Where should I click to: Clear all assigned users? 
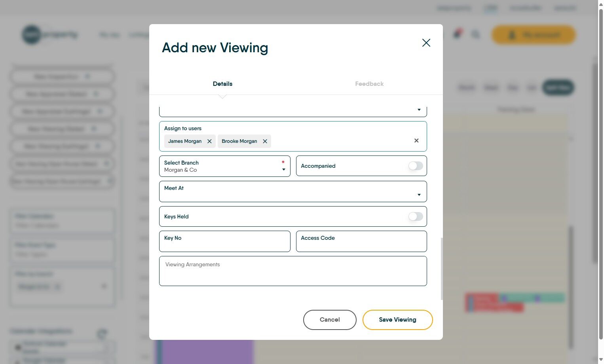pyautogui.click(x=416, y=140)
